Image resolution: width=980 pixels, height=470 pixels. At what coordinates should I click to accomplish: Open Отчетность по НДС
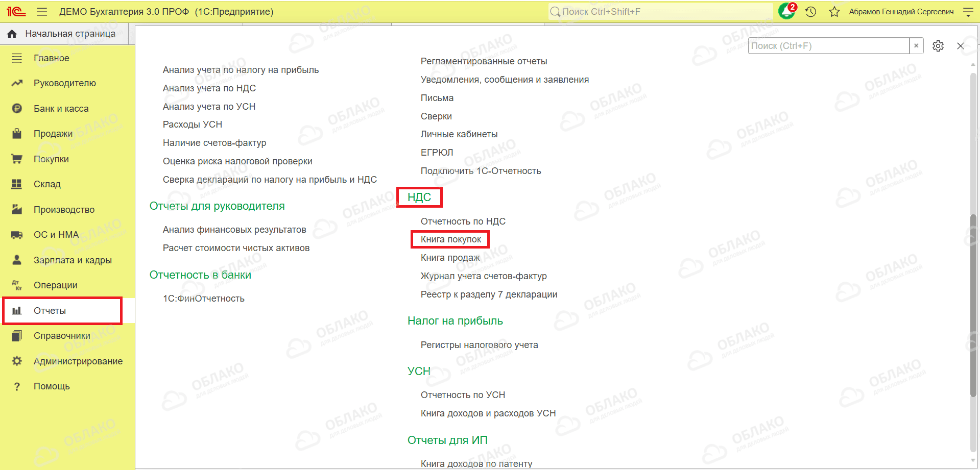coord(463,221)
